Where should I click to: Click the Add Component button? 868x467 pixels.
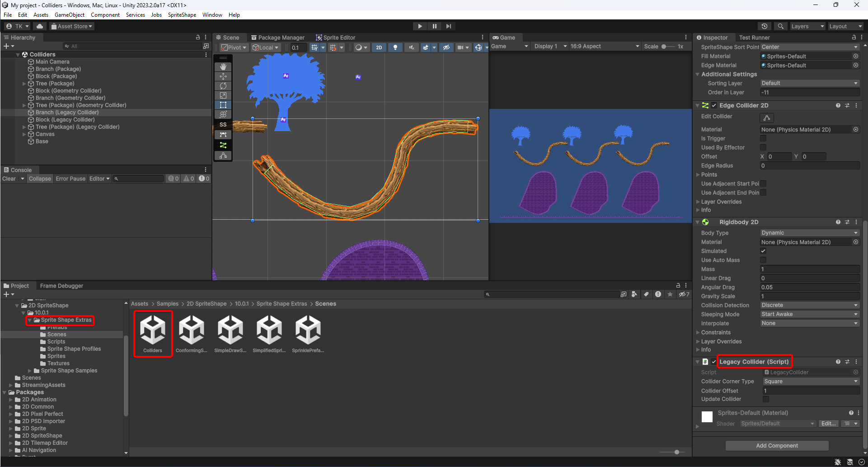coord(777,445)
